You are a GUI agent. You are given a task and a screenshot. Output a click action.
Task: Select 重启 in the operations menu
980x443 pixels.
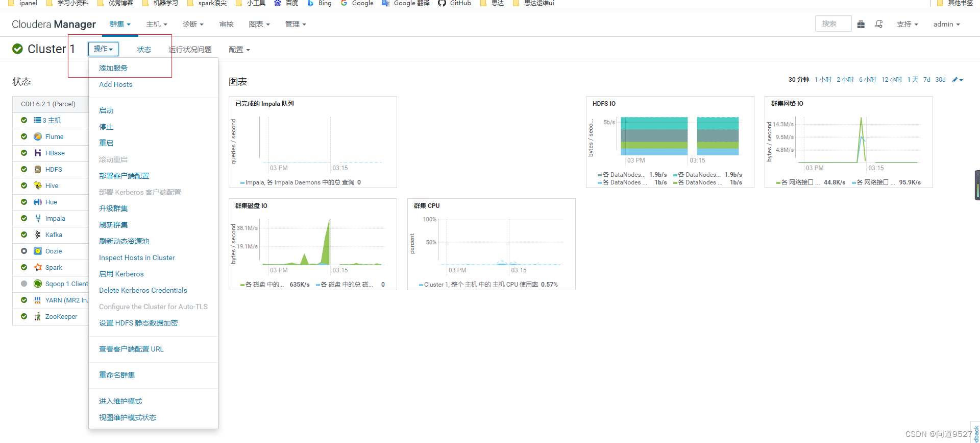[x=106, y=143]
